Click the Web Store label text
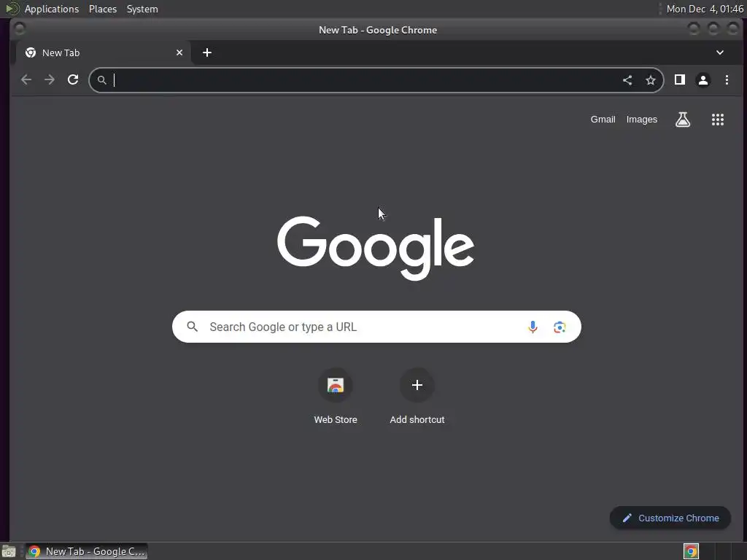Screen dimensions: 747x560 point(336,419)
